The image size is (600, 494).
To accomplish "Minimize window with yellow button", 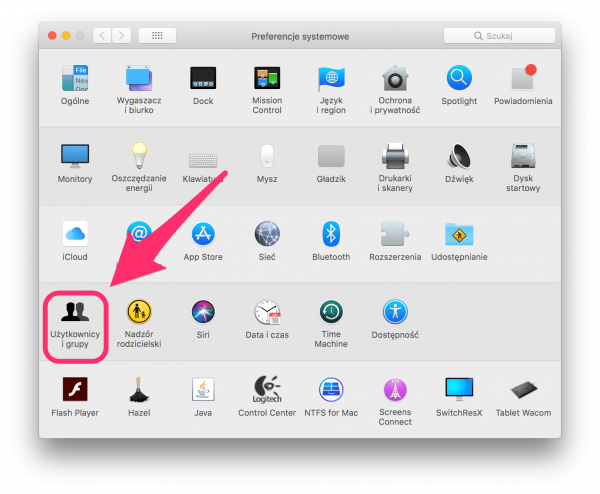I will click(x=66, y=36).
